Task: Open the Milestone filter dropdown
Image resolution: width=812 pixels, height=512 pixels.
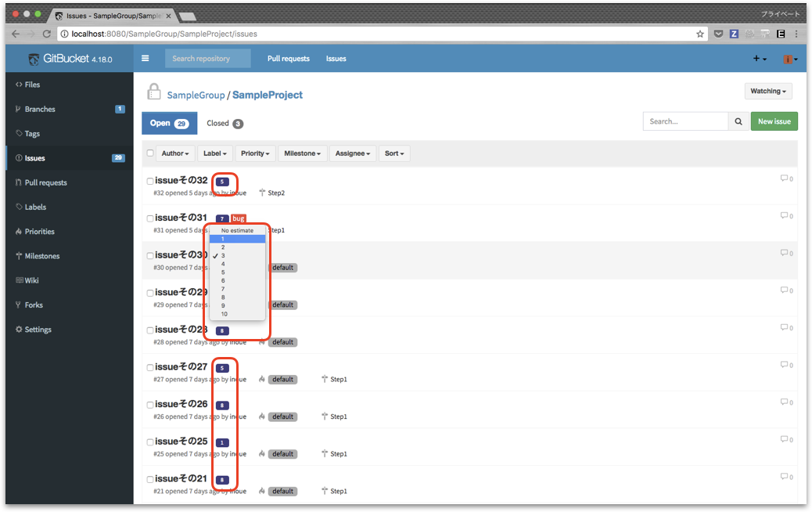Action: click(x=303, y=153)
